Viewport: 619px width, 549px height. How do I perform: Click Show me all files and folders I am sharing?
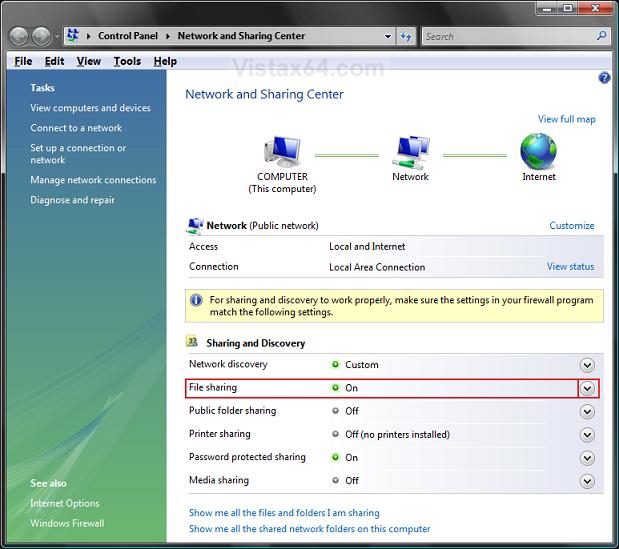click(x=284, y=513)
